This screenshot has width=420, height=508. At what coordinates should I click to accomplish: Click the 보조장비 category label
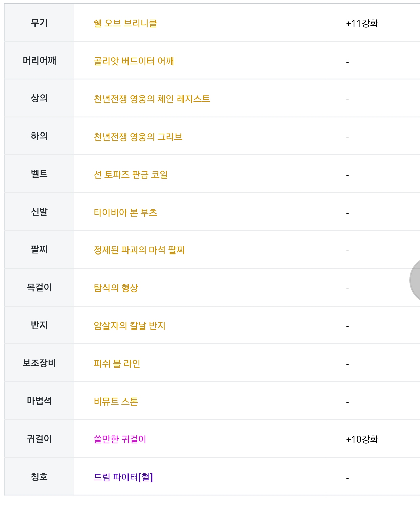(x=39, y=363)
